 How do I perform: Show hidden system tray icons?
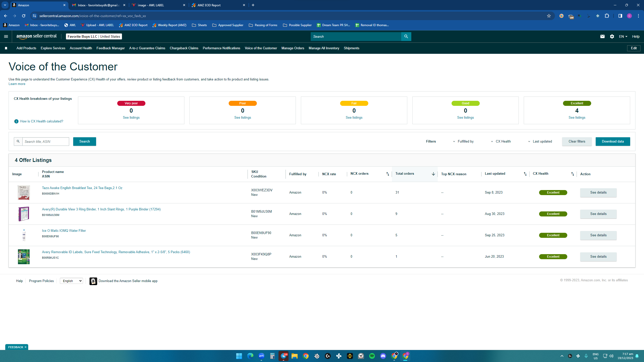click(x=562, y=356)
